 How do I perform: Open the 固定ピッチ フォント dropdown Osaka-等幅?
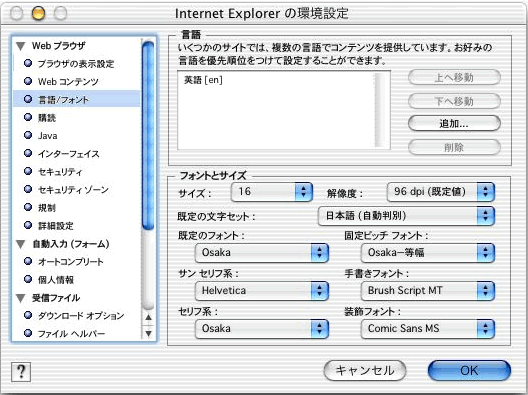[428, 253]
